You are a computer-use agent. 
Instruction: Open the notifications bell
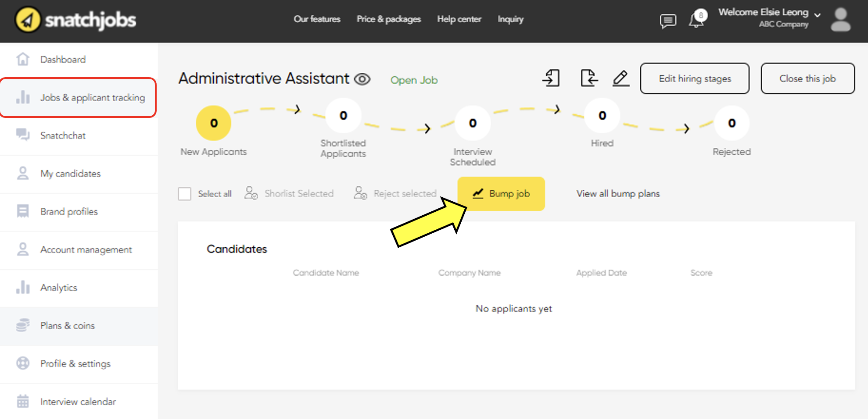(696, 20)
